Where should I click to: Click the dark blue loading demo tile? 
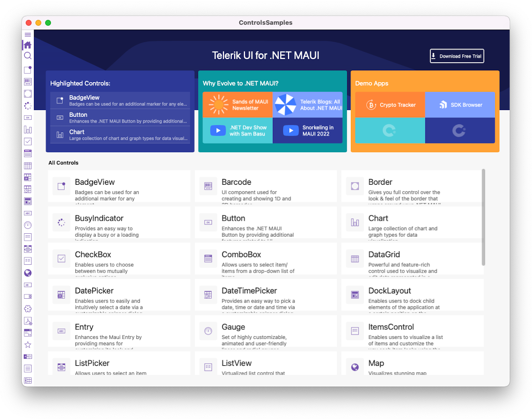460,130
